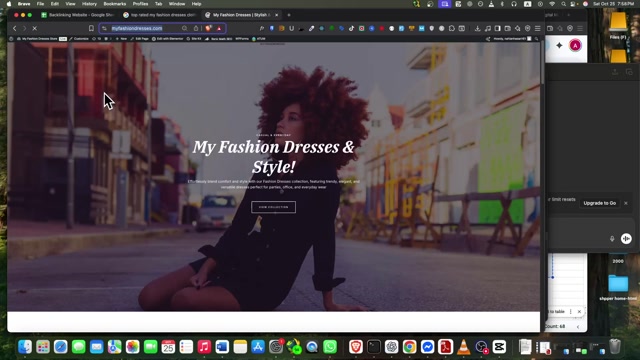Open Finder from the Dock
This screenshot has width=640, height=360.
click(25, 347)
